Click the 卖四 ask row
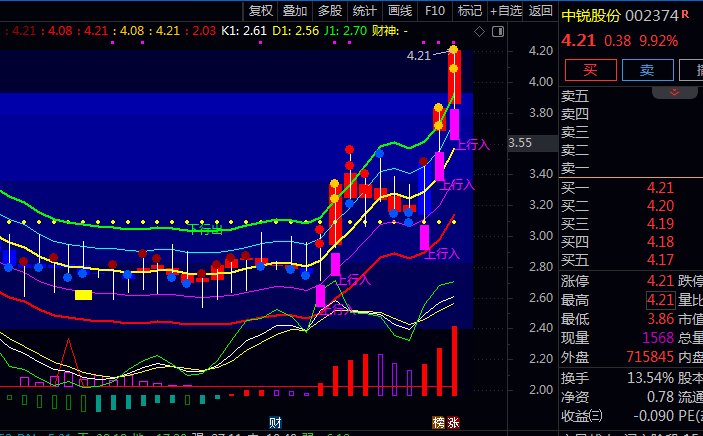Viewport: 703px width, 436px height. 631,114
